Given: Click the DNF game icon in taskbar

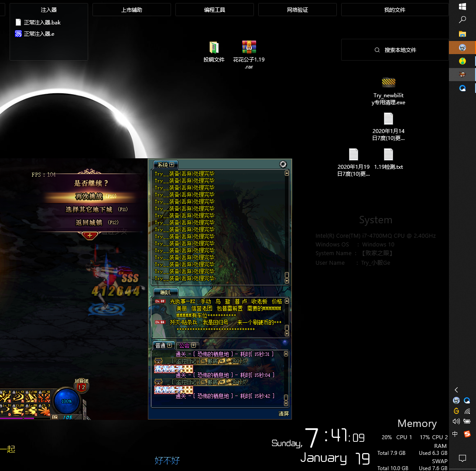Looking at the screenshot, I should click(462, 75).
